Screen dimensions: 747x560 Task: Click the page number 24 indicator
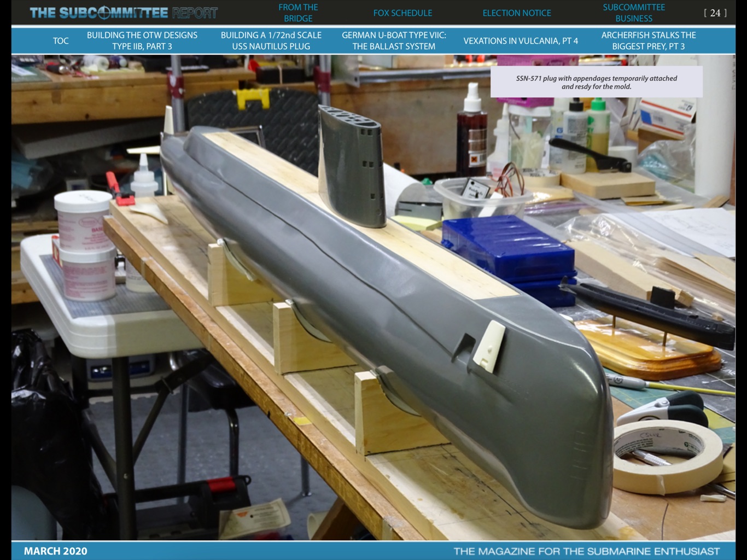(x=715, y=13)
